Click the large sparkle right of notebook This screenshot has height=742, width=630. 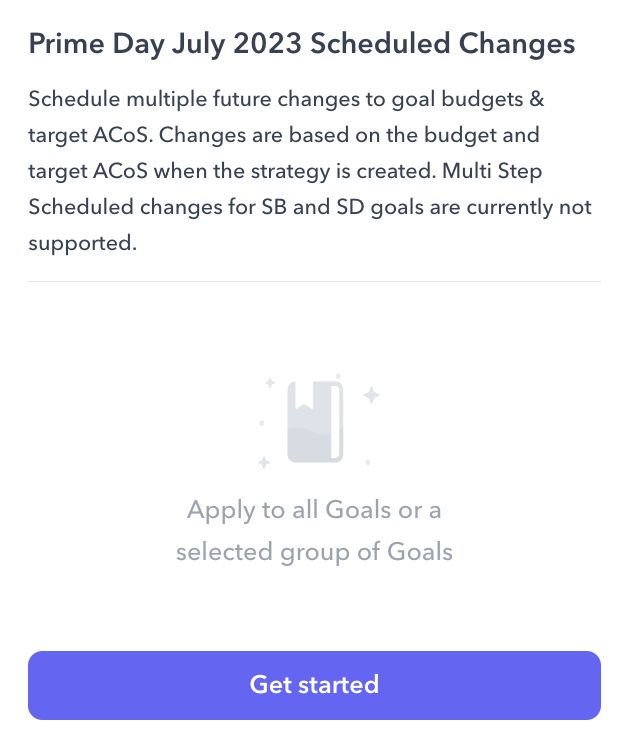click(371, 396)
